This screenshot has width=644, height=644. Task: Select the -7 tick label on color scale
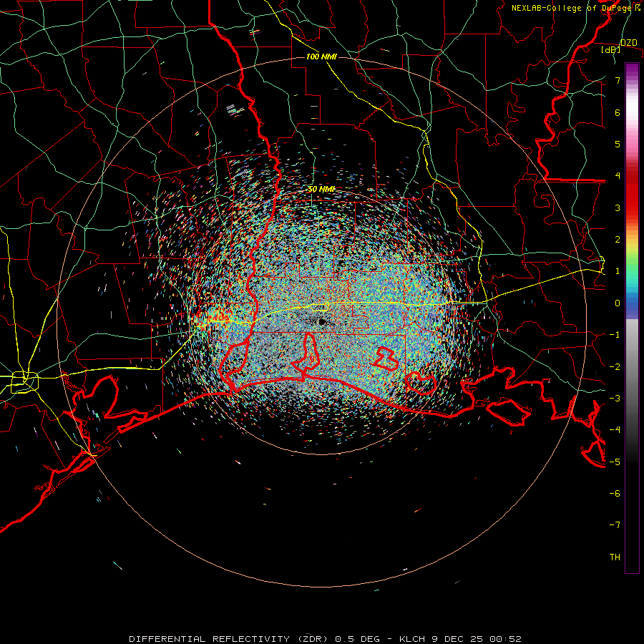(615, 525)
